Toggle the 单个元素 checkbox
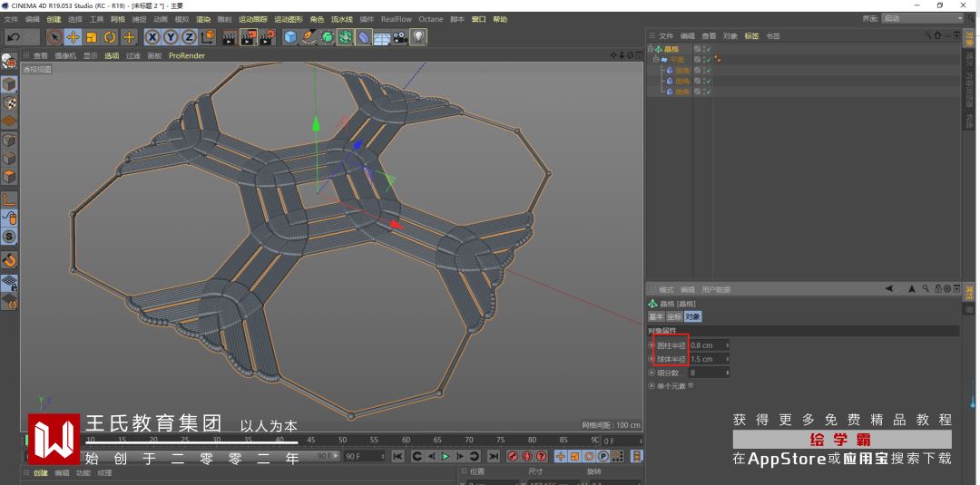Image resolution: width=980 pixels, height=485 pixels. pos(691,385)
